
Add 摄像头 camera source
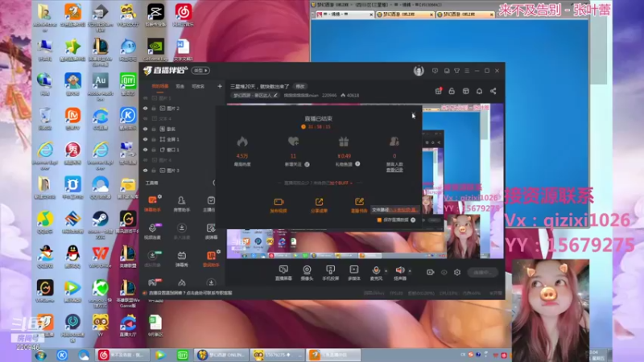pos(307,273)
